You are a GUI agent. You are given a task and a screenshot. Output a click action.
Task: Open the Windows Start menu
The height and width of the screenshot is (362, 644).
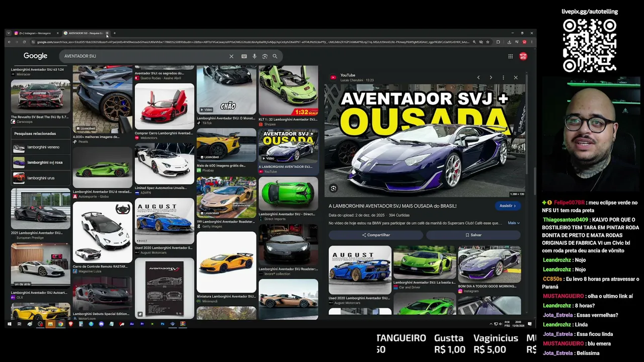[x=9, y=324]
